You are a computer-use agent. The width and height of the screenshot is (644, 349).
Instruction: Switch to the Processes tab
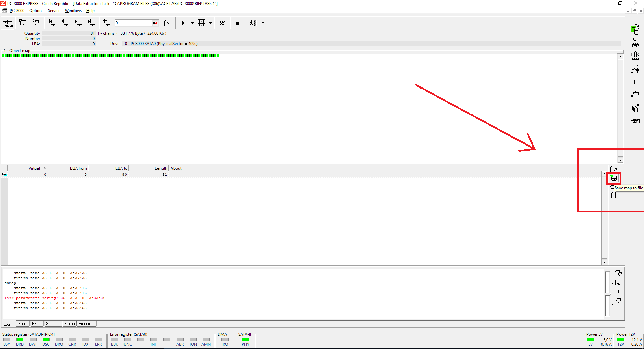pyautogui.click(x=87, y=324)
